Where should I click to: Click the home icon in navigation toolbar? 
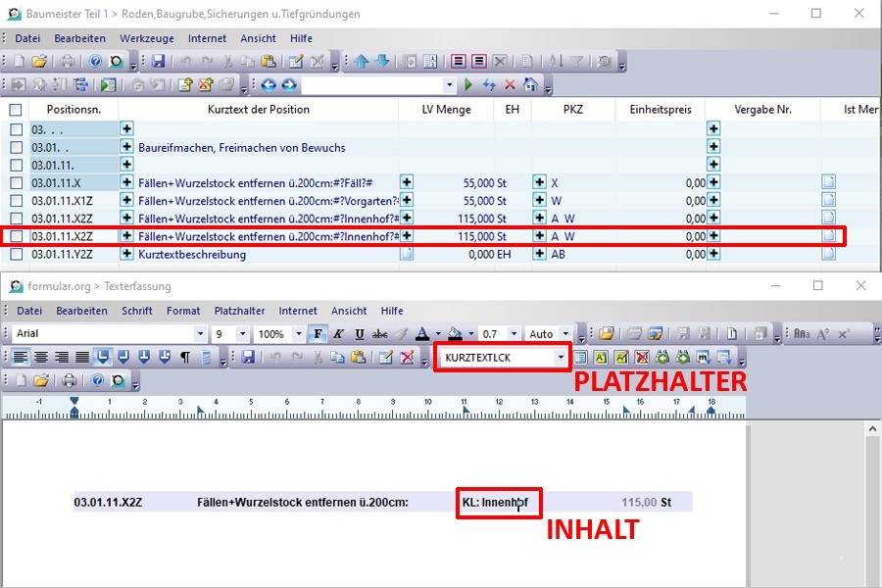click(x=530, y=85)
